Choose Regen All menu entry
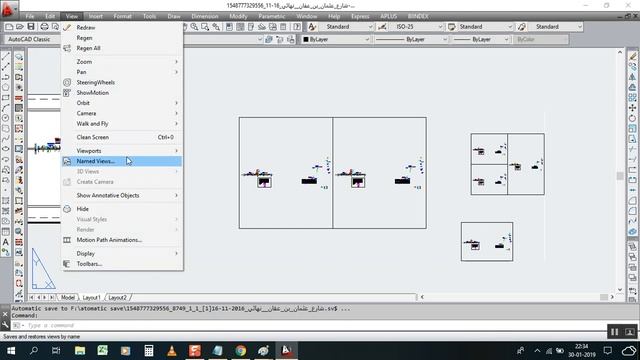This screenshot has height=360, width=640. pyautogui.click(x=122, y=48)
